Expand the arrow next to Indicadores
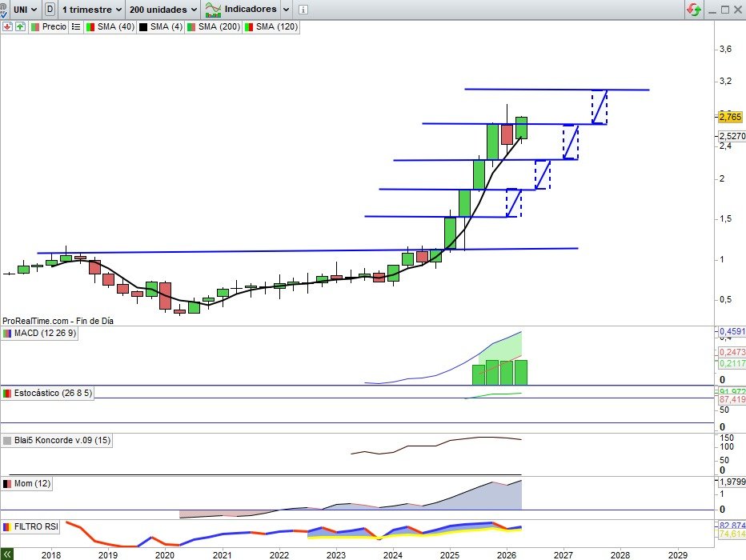 (x=286, y=10)
